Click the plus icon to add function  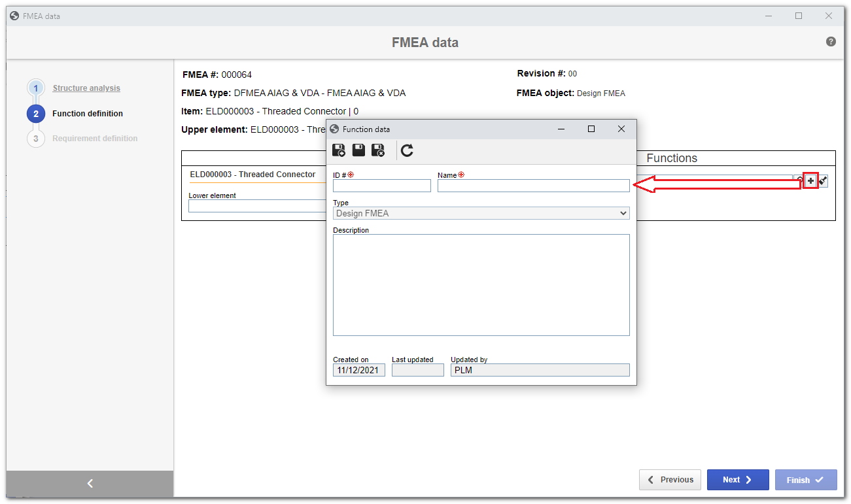(810, 181)
